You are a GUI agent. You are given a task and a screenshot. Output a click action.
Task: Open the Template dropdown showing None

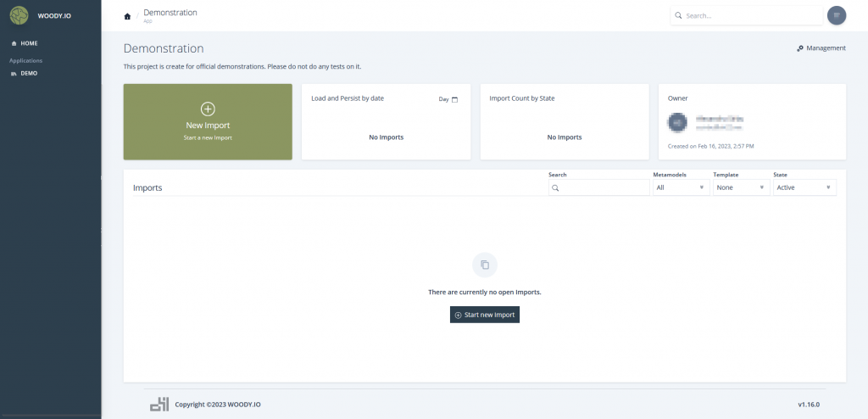(740, 187)
